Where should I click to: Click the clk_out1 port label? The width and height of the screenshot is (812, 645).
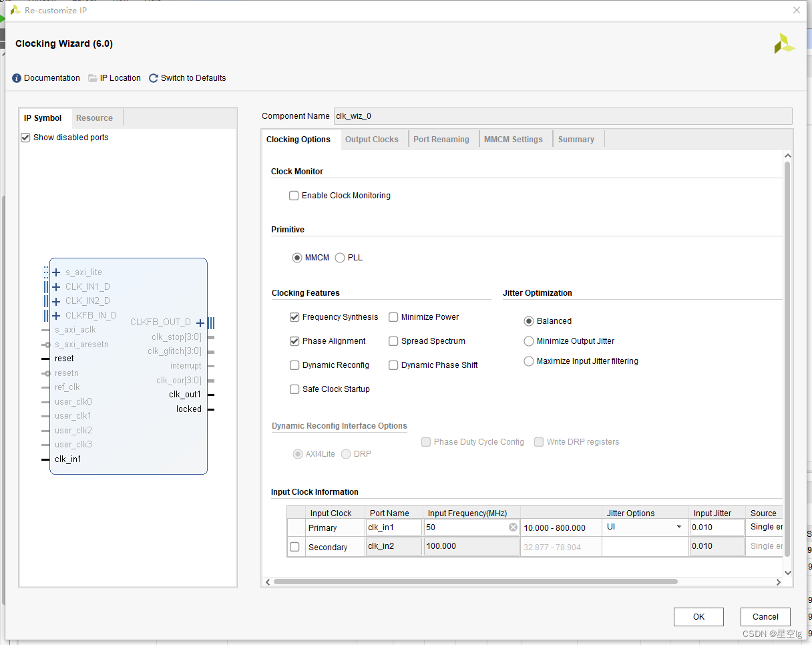click(185, 395)
